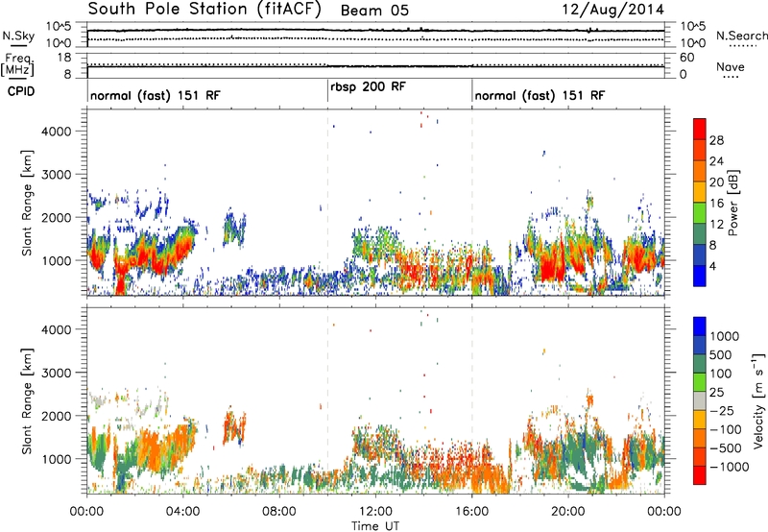Click the 'normal (fast) 151 RF' label starting at 16:00
768x532 pixels.
[540, 95]
